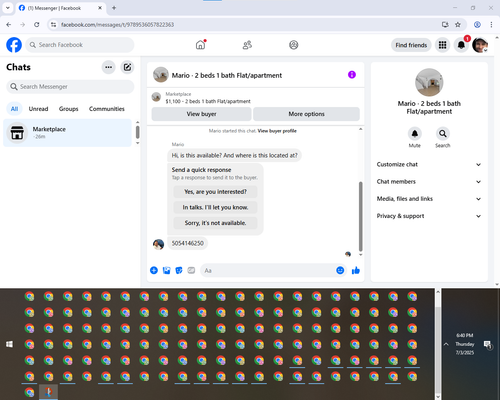Click the View buyer button
500x400 pixels.
point(201,114)
